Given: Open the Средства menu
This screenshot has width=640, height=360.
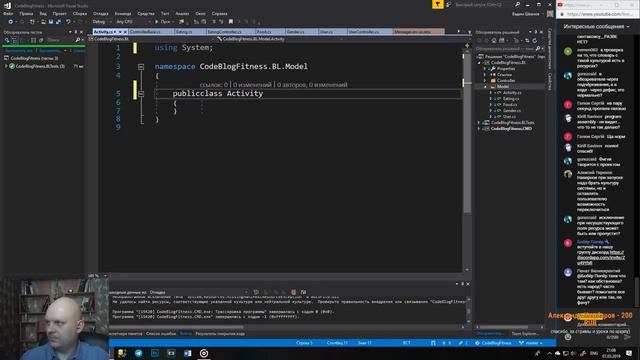Looking at the screenshot, I should coord(146,13).
